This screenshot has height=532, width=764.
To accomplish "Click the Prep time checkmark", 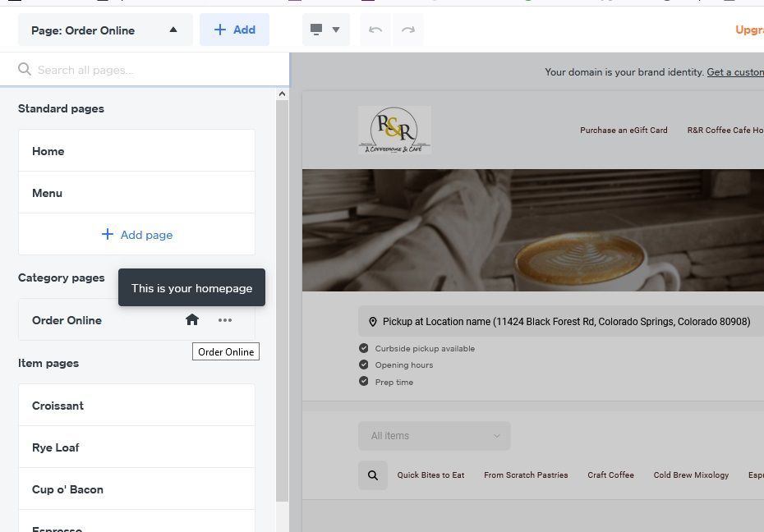I will click(x=364, y=382).
